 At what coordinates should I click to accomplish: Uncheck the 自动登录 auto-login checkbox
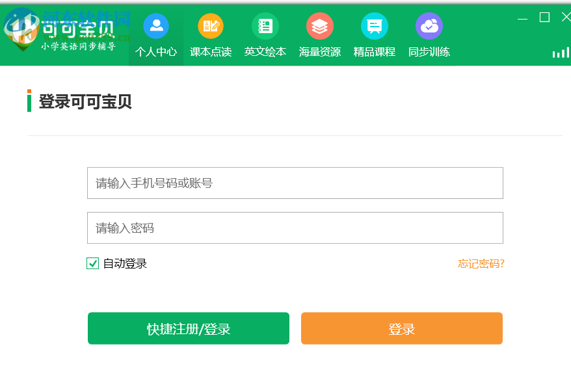pyautogui.click(x=92, y=263)
